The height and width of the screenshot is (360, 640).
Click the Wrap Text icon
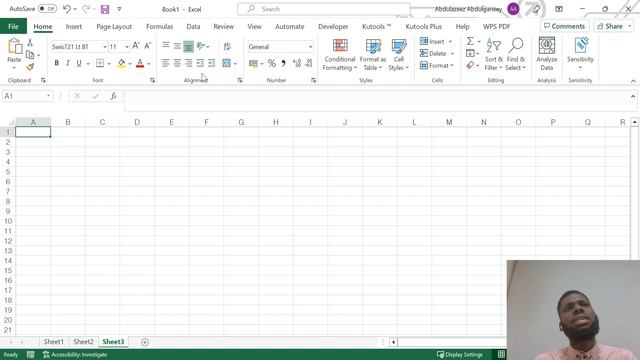click(x=227, y=46)
